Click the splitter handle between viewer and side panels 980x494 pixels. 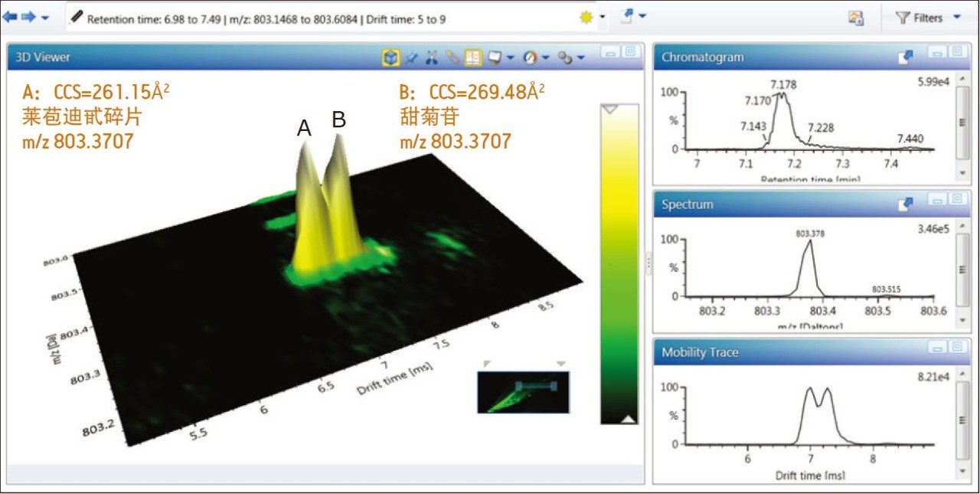pyautogui.click(x=648, y=262)
